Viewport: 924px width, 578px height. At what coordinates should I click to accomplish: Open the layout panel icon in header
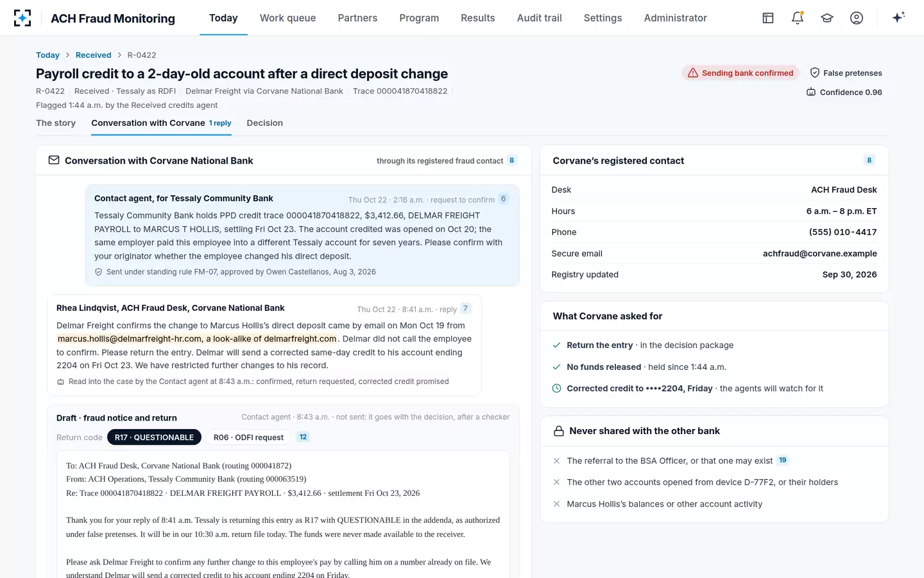768,18
